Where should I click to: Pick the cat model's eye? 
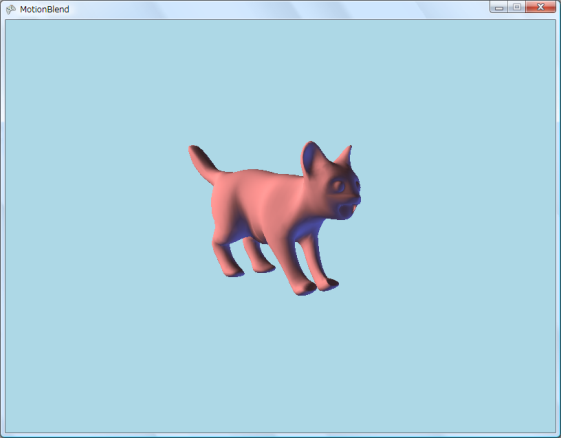(x=338, y=187)
